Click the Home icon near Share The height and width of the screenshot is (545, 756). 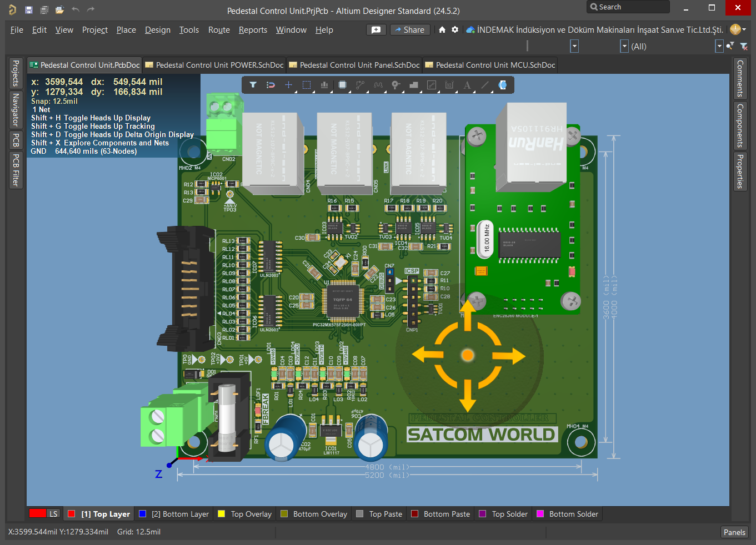click(x=442, y=29)
